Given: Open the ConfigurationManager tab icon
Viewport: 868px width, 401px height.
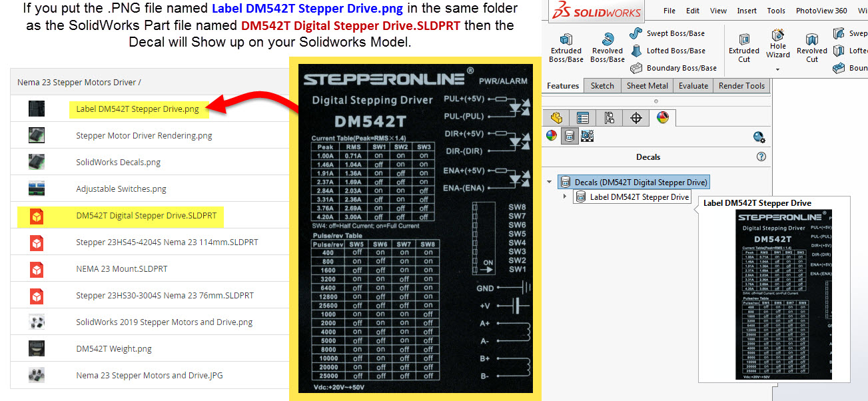Looking at the screenshot, I should pos(610,118).
